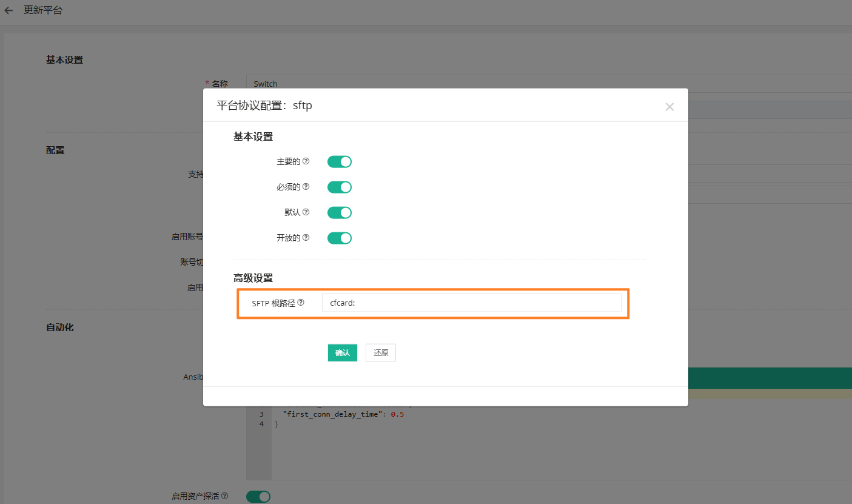Close the sftp protocol configuration dialog
Viewport: 852px width, 504px height.
click(669, 107)
